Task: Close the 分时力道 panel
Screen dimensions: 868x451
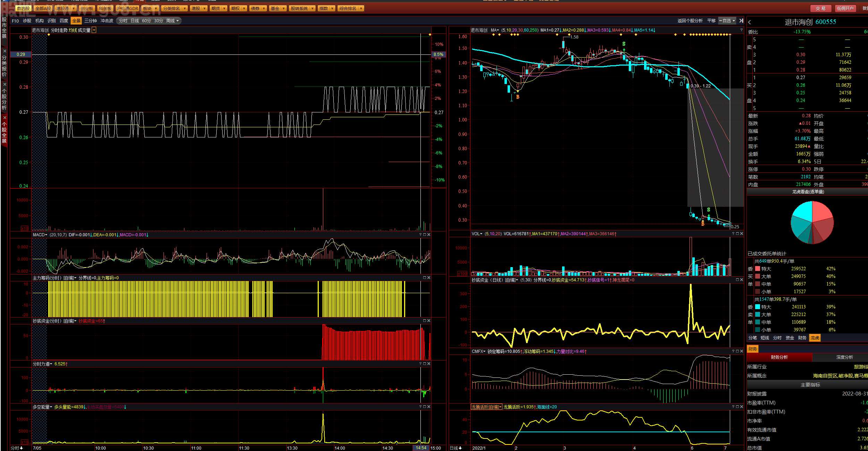Action: click(x=429, y=364)
